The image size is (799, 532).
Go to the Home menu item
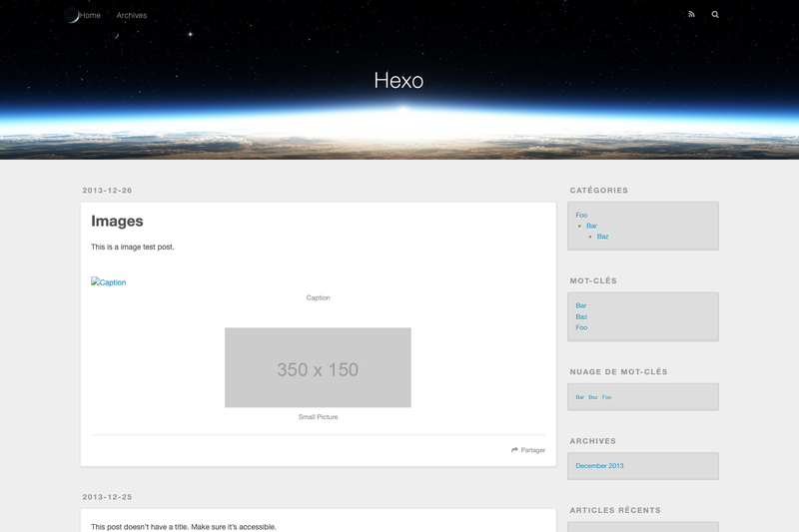(90, 15)
